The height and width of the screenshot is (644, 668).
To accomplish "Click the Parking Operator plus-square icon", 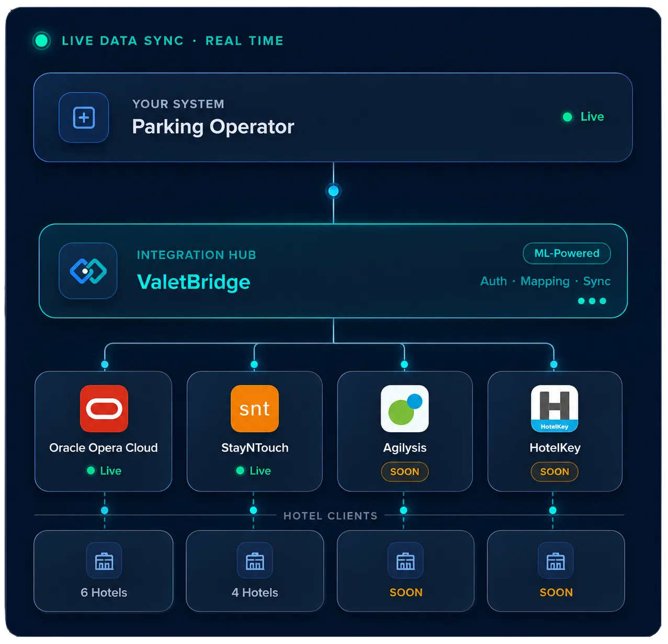I will coord(84,118).
